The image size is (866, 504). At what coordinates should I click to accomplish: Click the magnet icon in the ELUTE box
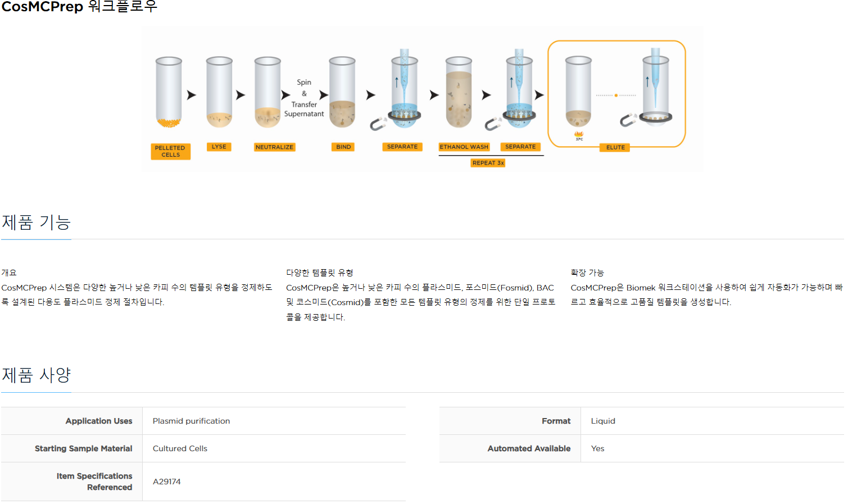tap(628, 120)
